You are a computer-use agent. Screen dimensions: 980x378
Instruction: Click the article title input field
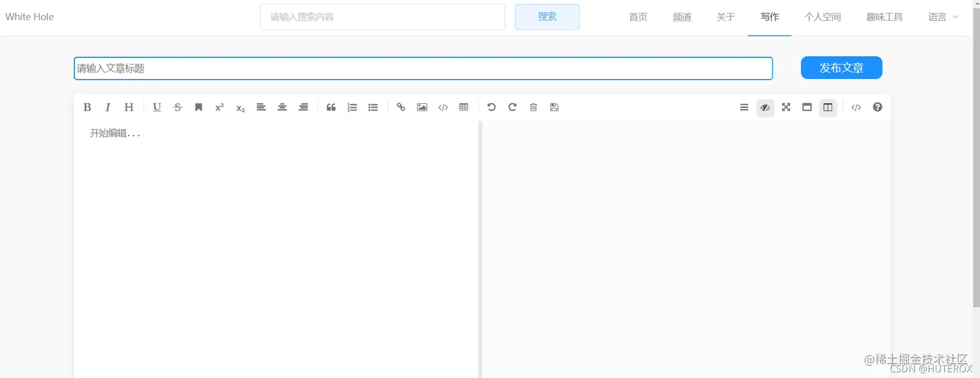tap(423, 67)
